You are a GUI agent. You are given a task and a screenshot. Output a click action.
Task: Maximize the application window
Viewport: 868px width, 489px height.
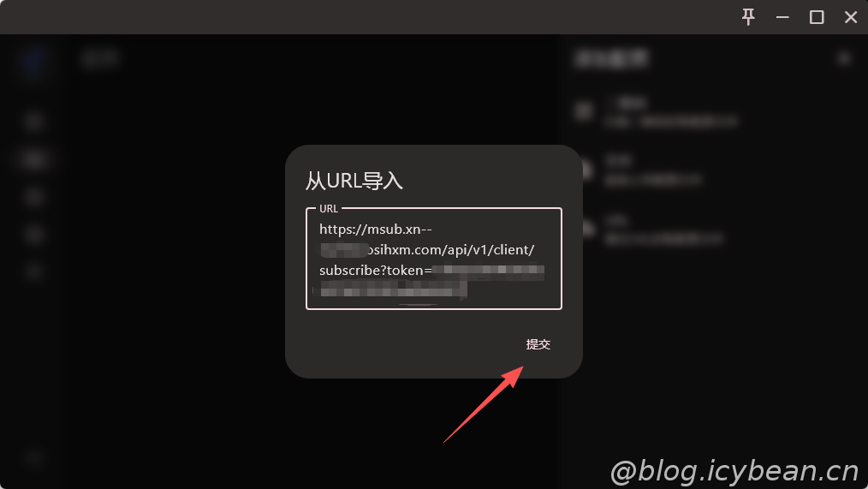tap(817, 17)
